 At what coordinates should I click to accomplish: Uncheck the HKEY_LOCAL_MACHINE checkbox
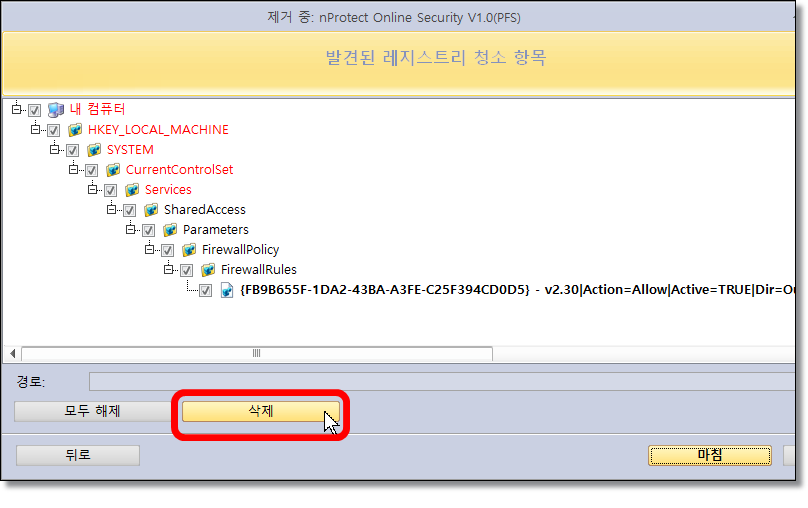(x=54, y=130)
